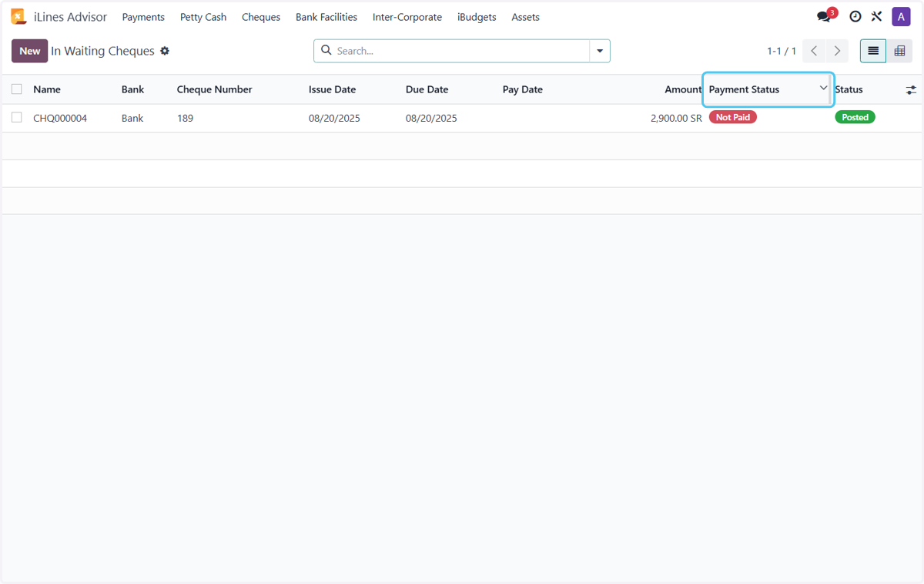Open the Bank Facilities menu
The height and width of the screenshot is (584, 924).
point(326,17)
